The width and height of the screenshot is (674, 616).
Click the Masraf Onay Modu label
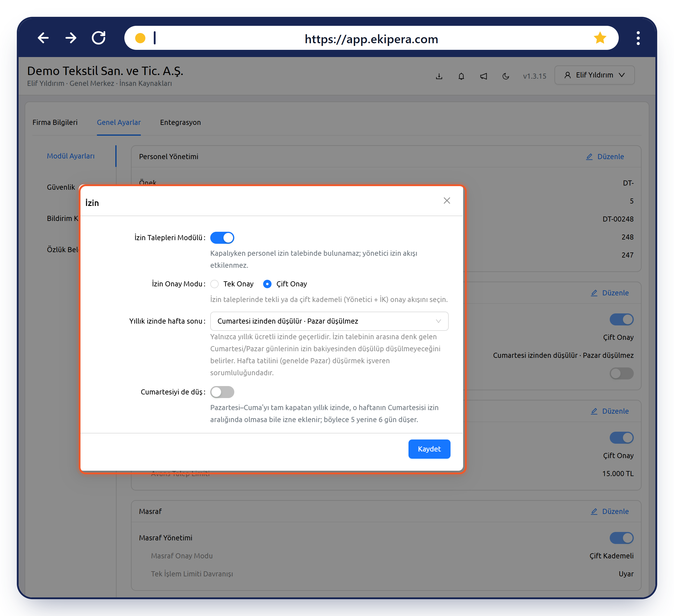click(x=182, y=556)
